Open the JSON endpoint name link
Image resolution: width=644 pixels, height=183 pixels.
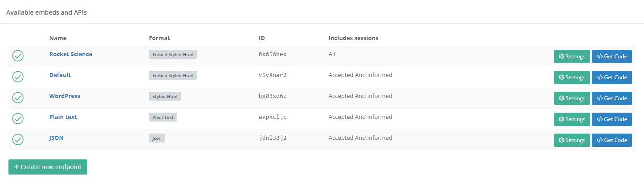56,138
